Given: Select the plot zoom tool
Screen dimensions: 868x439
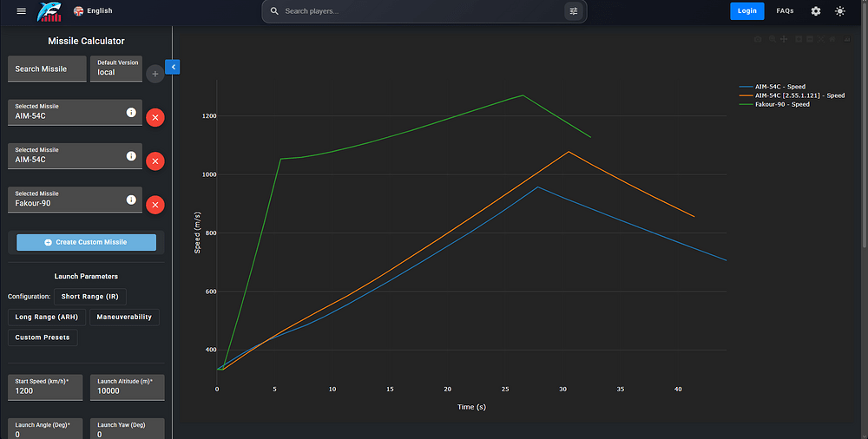Looking at the screenshot, I should pyautogui.click(x=773, y=39).
